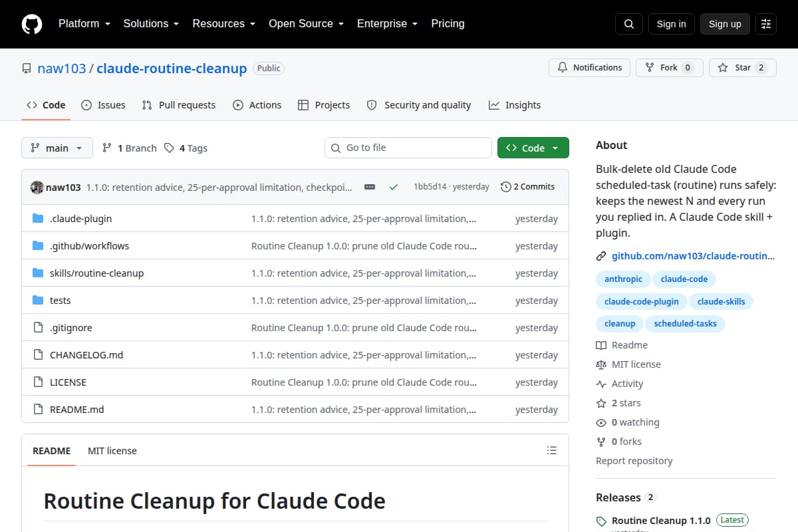Screen dimensions: 798x532
Task: Go to the GitHub homepage logo
Action: (x=32, y=24)
